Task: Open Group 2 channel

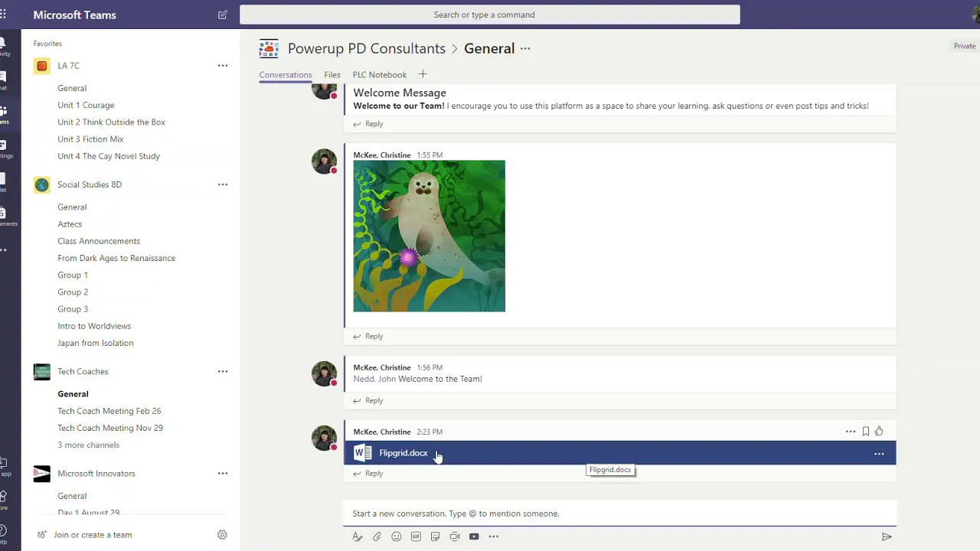Action: tap(73, 292)
